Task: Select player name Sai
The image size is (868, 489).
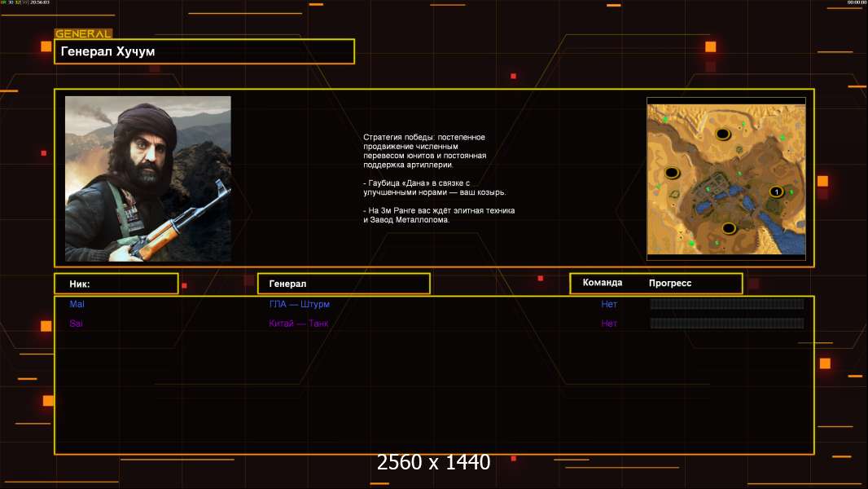Action: coord(76,324)
